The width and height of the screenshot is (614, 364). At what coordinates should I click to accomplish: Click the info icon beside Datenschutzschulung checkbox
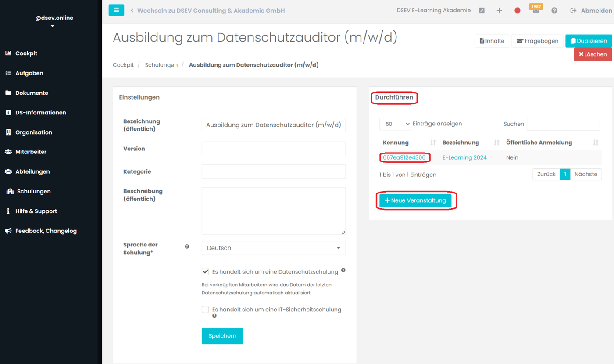pos(343,271)
